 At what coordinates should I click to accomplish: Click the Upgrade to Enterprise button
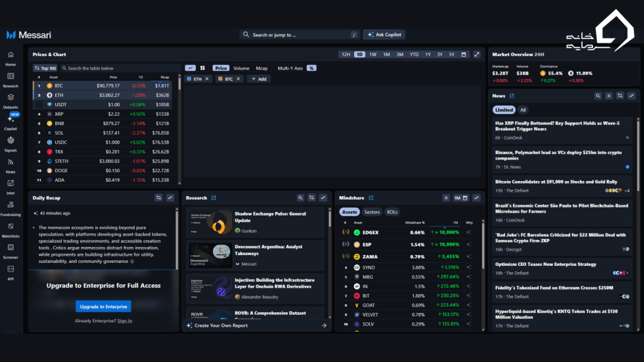point(103,307)
